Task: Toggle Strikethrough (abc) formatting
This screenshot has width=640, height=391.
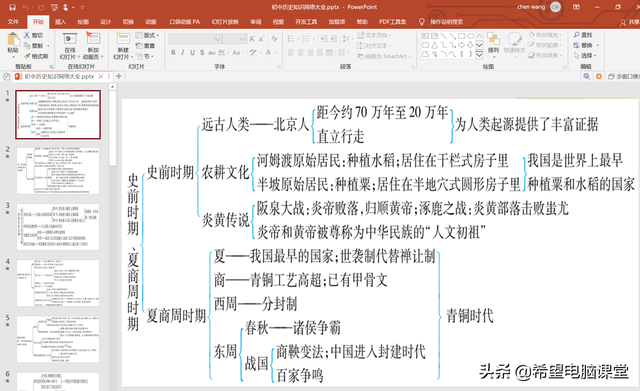Action: pyautogui.click(x=212, y=52)
